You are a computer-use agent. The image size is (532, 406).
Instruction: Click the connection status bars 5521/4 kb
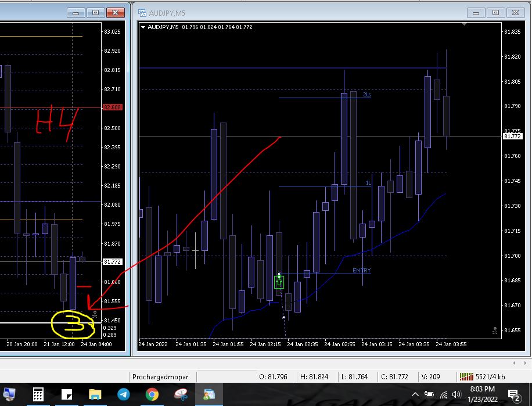pos(482,376)
